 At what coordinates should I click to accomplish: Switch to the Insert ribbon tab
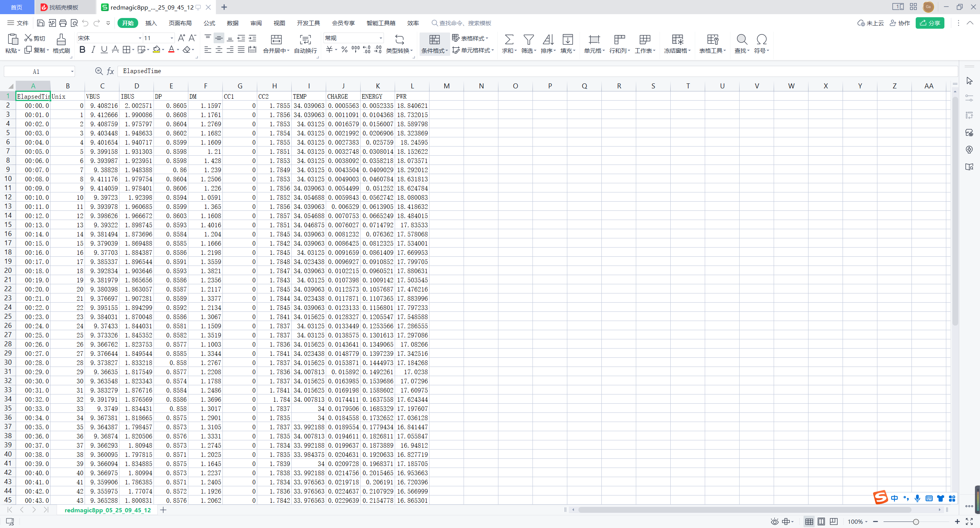click(x=151, y=23)
